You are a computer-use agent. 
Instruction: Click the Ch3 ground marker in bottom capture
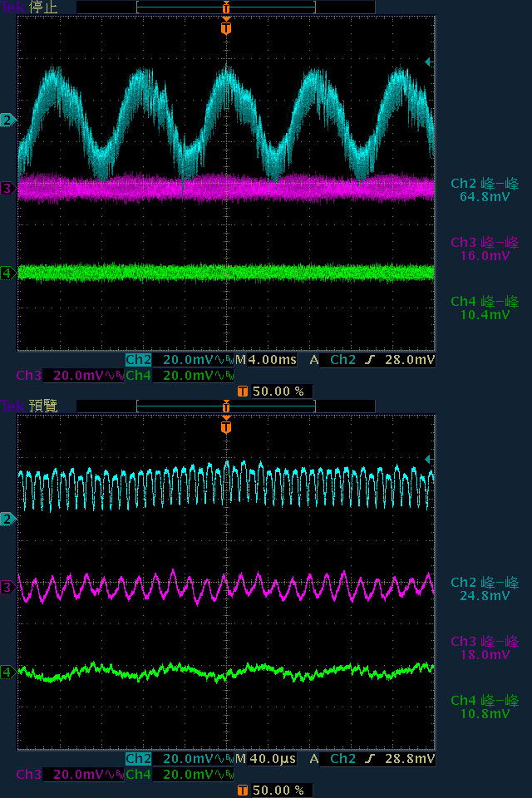pos(7,588)
